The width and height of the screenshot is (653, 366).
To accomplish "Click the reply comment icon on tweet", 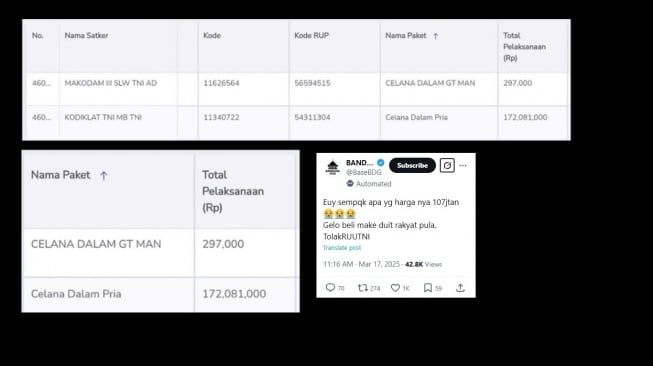I will click(x=330, y=287).
